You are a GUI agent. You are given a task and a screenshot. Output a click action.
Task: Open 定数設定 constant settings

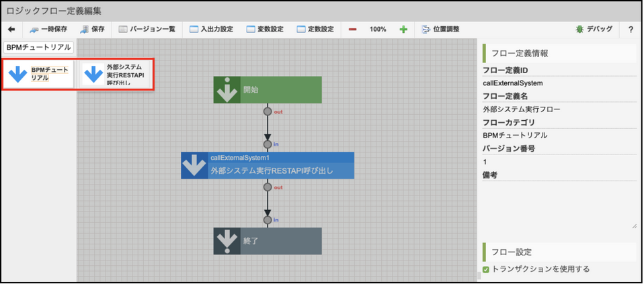(315, 30)
